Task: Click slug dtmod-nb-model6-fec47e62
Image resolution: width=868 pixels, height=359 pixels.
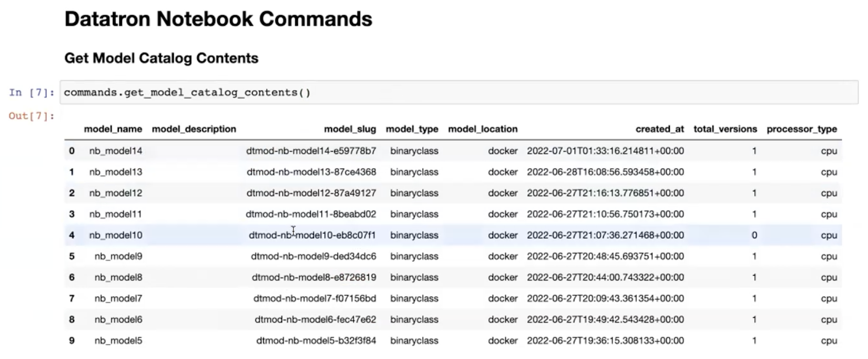Action: point(316,319)
